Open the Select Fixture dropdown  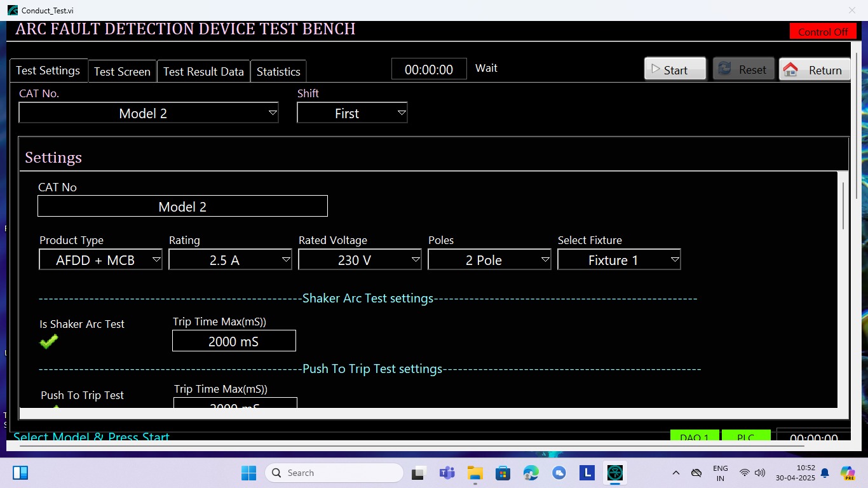[x=619, y=260]
